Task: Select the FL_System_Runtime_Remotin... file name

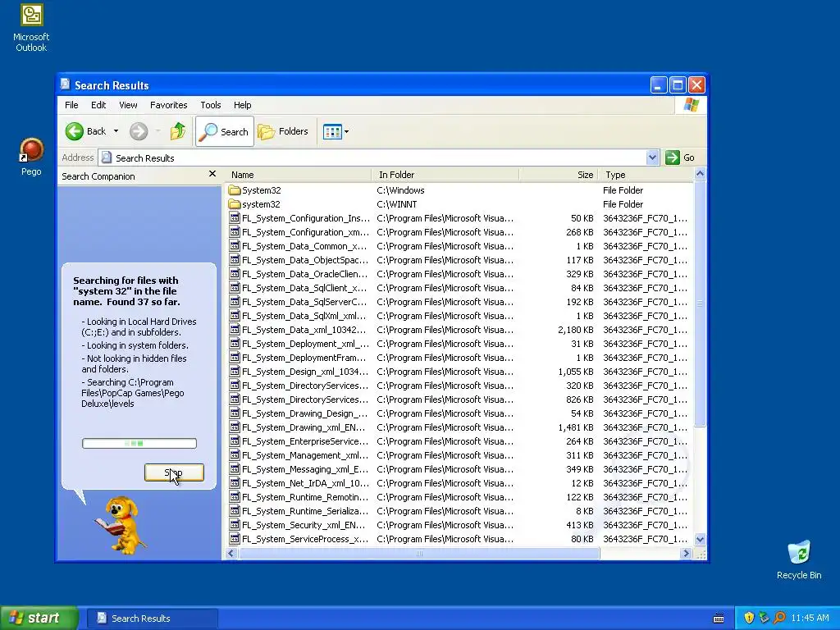Action: (305, 497)
